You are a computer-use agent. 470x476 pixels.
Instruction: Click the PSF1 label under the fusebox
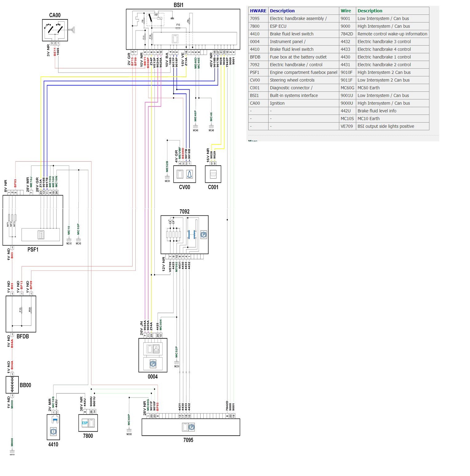[x=33, y=249]
